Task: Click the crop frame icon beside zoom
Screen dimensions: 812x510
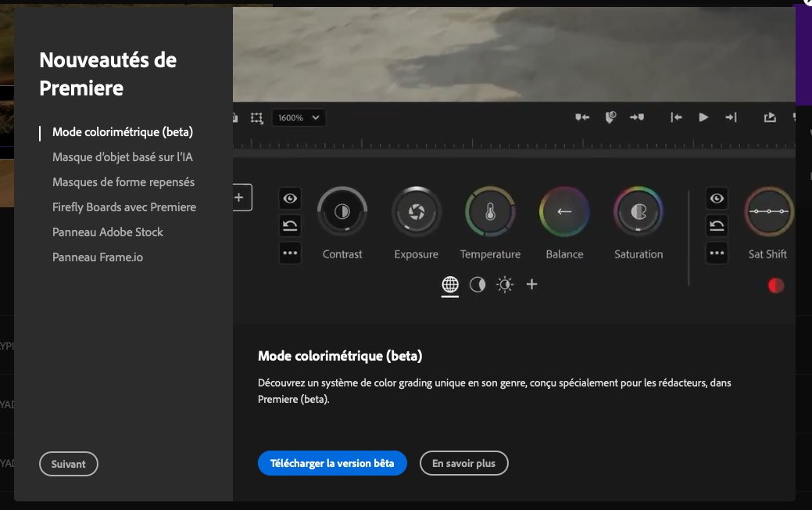Action: click(257, 118)
